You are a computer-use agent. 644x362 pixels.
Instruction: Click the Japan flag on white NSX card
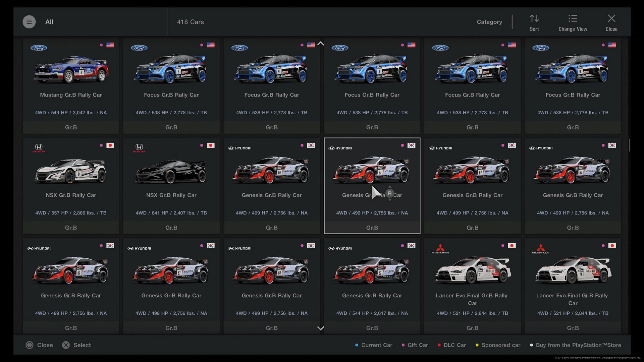(110, 145)
